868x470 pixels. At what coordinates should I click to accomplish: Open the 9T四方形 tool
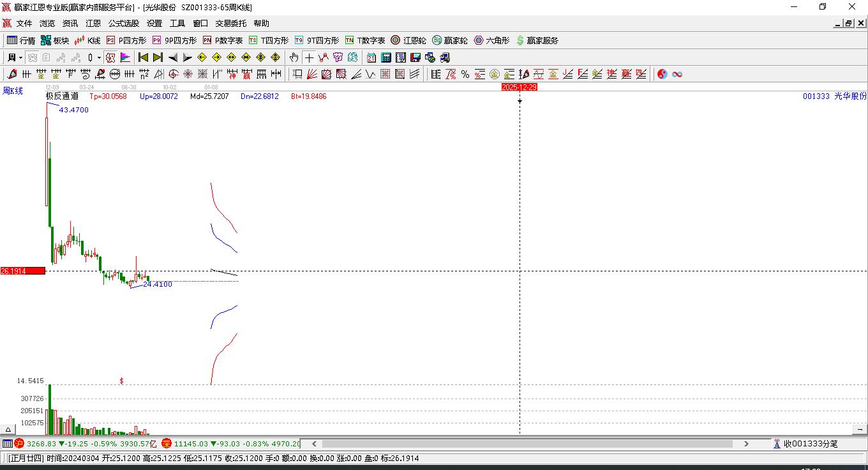click(317, 40)
